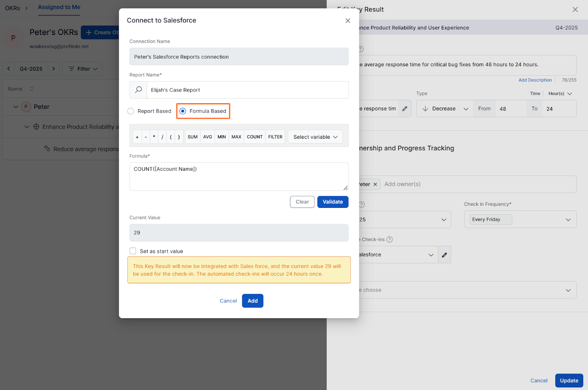Click the help icon above the 25 dropdown
This screenshot has height=390, width=588.
click(362, 205)
